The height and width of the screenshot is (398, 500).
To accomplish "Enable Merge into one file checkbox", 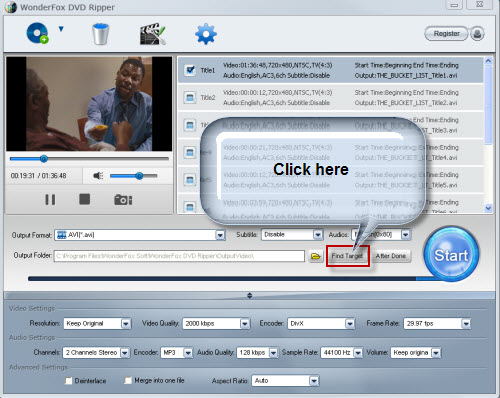I will [128, 380].
